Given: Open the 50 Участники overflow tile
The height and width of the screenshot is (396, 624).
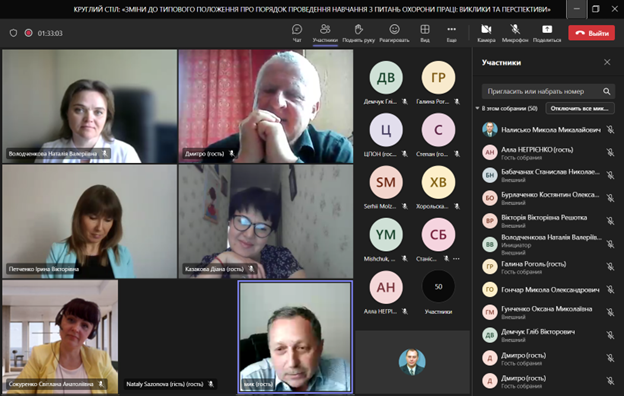Looking at the screenshot, I should pyautogui.click(x=438, y=292).
